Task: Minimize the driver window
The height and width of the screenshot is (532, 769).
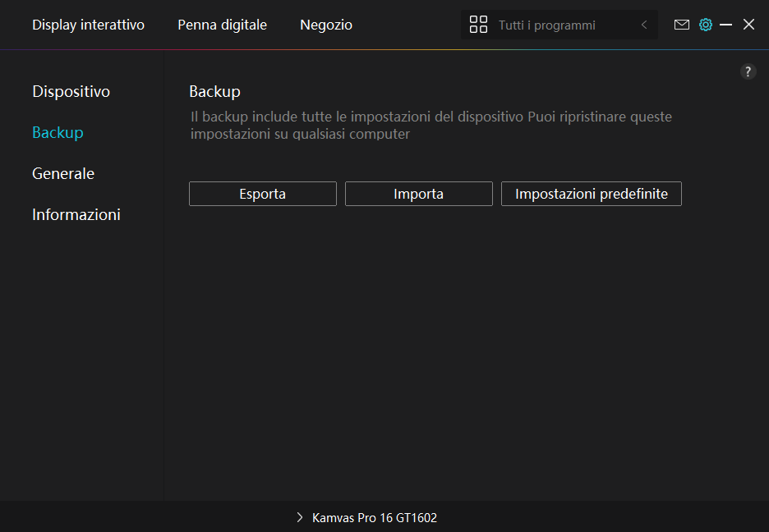Action: pos(726,25)
